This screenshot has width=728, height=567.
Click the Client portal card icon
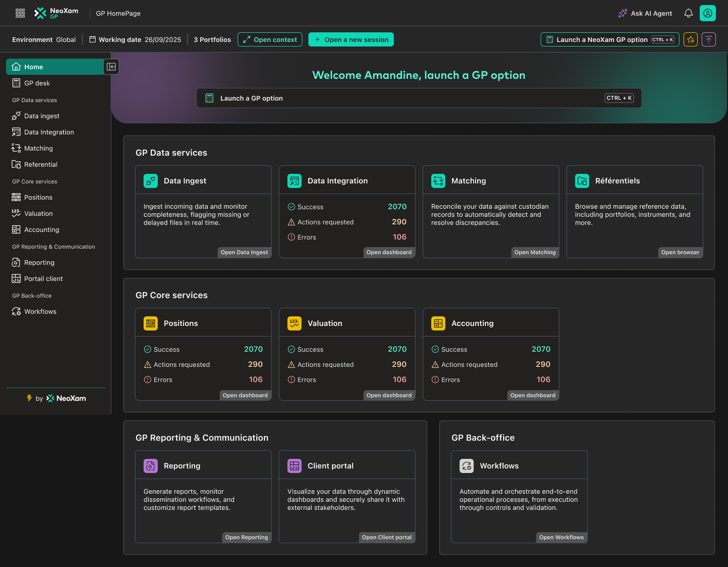click(294, 466)
